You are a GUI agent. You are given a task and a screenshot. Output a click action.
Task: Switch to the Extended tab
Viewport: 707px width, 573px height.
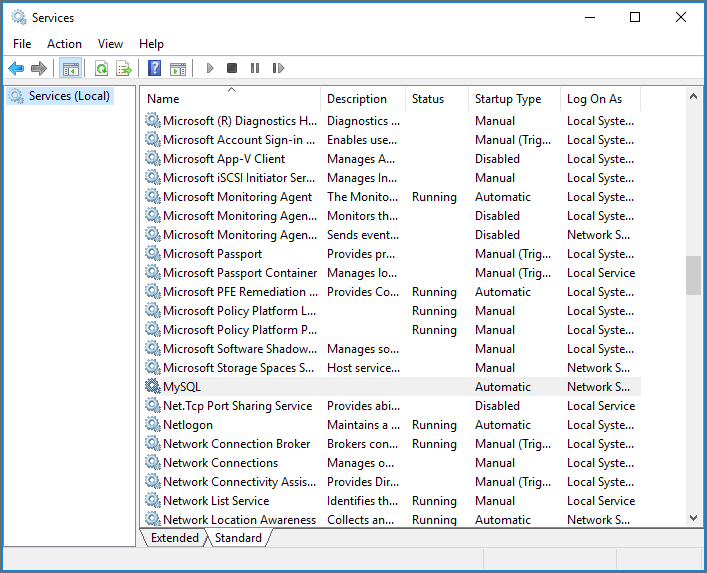pyautogui.click(x=174, y=538)
